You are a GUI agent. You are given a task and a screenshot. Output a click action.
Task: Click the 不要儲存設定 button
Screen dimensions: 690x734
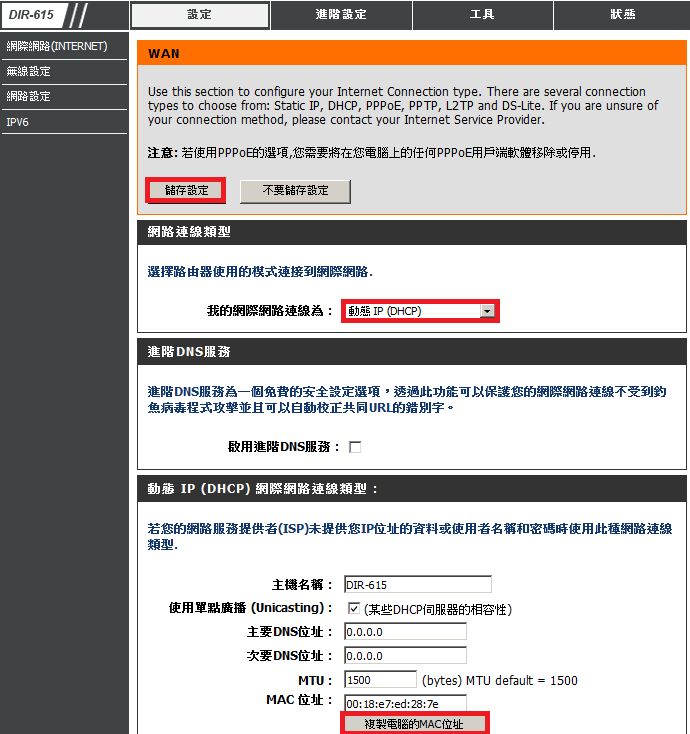tap(295, 191)
